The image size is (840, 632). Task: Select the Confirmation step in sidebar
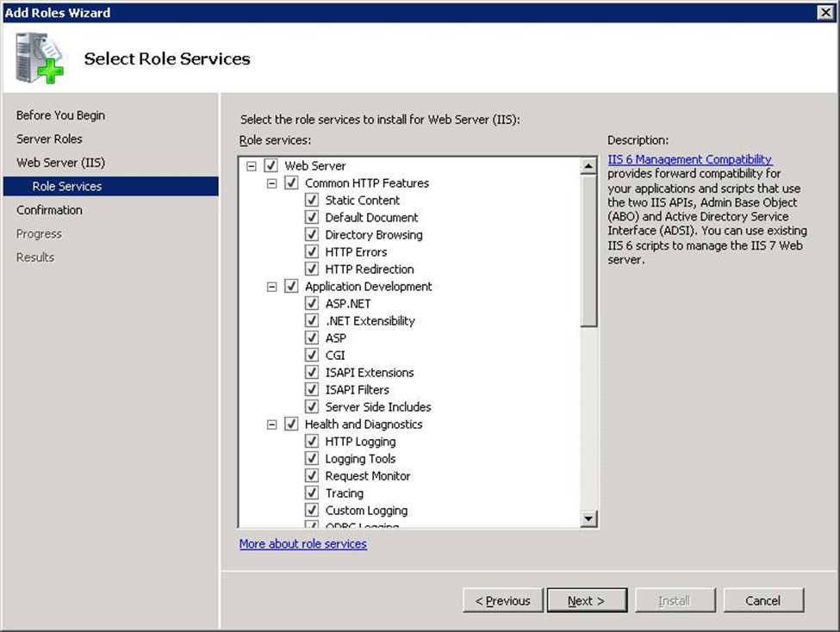click(x=49, y=210)
